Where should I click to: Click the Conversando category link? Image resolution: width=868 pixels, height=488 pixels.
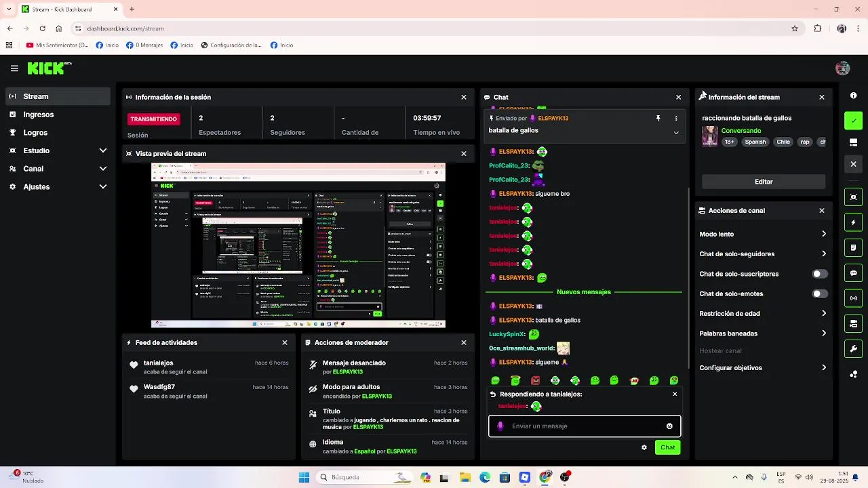pos(741,130)
